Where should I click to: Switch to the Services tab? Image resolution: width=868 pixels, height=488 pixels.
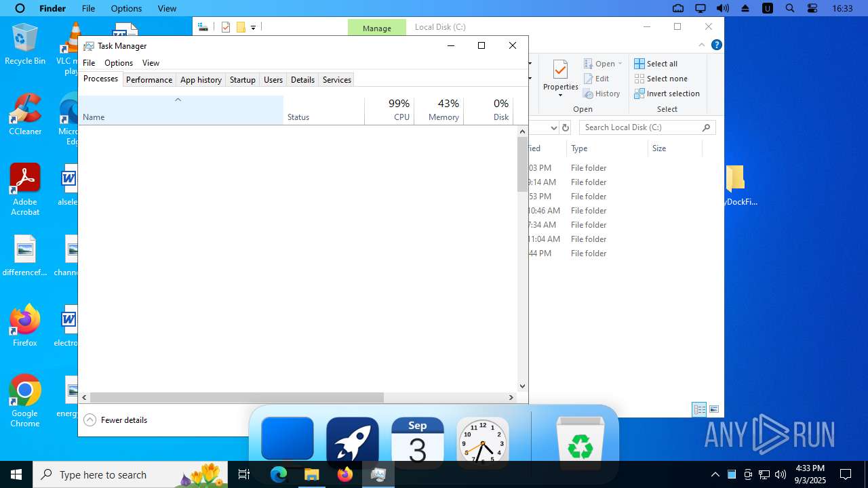[337, 79]
